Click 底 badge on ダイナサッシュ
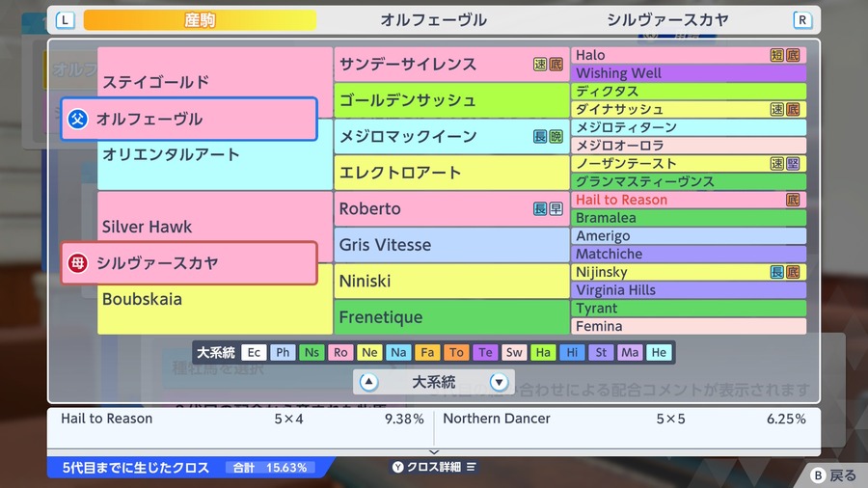Image resolution: width=868 pixels, height=488 pixels. point(793,109)
